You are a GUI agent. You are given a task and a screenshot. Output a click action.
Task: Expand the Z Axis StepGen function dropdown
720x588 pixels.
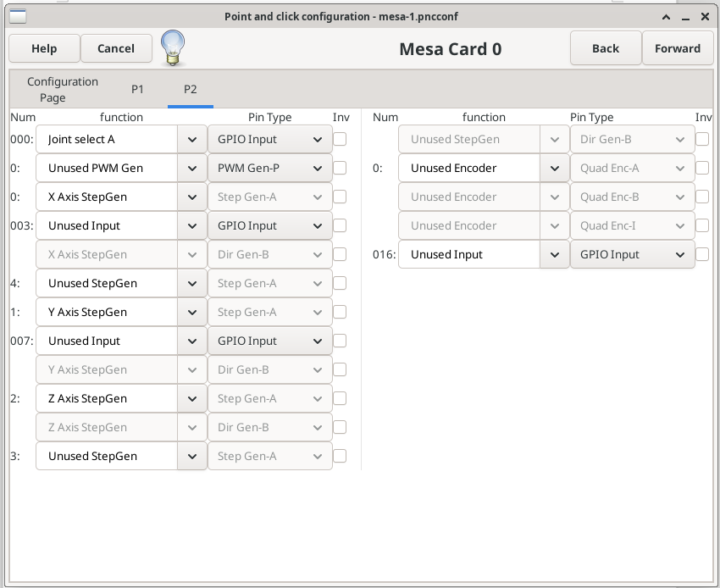pos(191,398)
